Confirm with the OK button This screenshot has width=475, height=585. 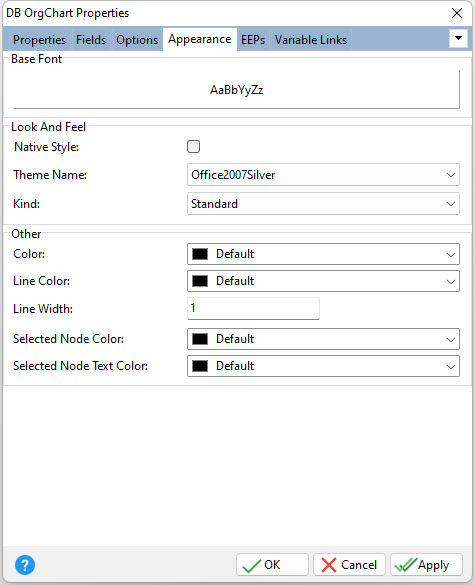tap(272, 565)
